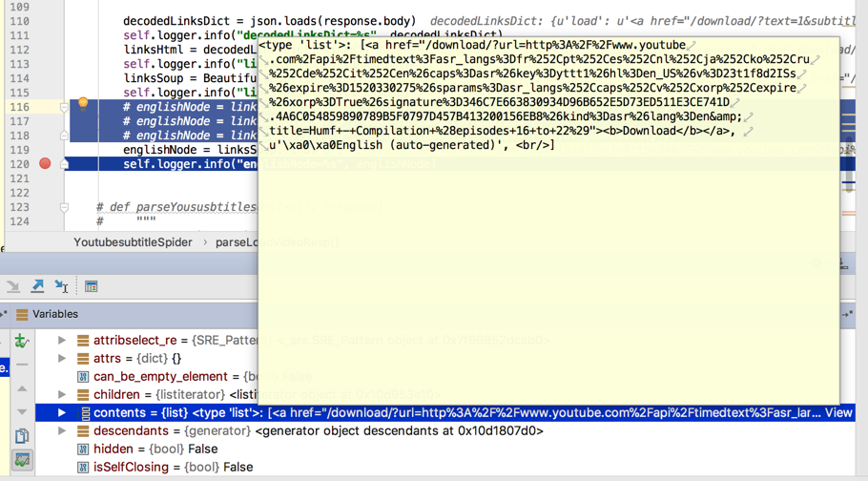This screenshot has width=868, height=481.
Task: Click the greyed-out step arrow in debugger toolbar
Action: pos(12,286)
